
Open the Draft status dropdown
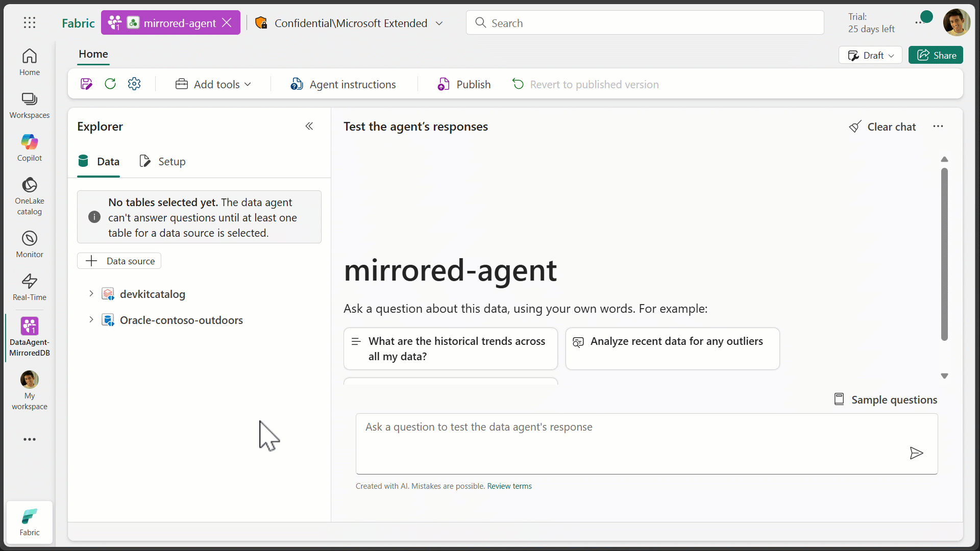coord(870,55)
